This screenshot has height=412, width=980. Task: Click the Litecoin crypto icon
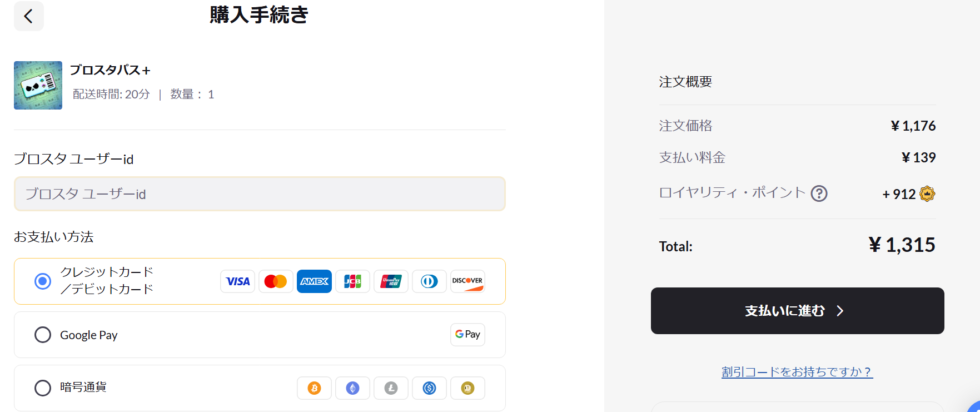391,388
